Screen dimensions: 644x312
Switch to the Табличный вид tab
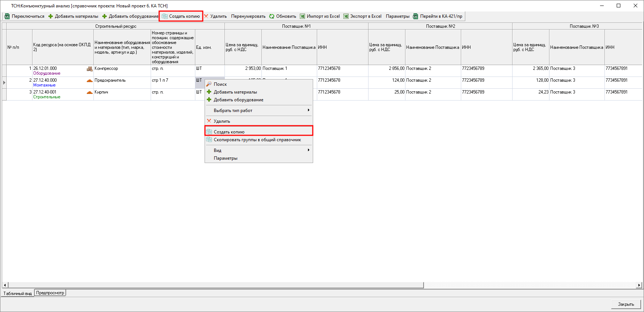click(x=18, y=294)
